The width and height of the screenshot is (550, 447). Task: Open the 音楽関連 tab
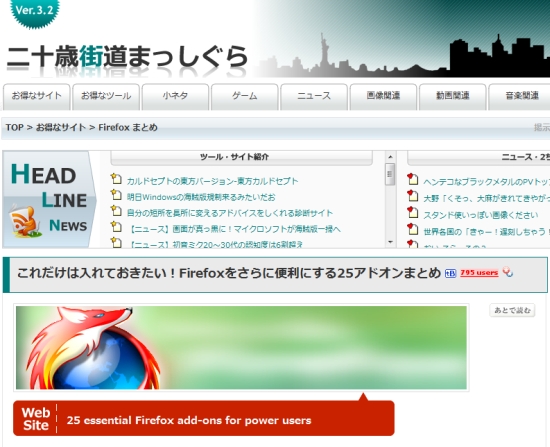[520, 96]
